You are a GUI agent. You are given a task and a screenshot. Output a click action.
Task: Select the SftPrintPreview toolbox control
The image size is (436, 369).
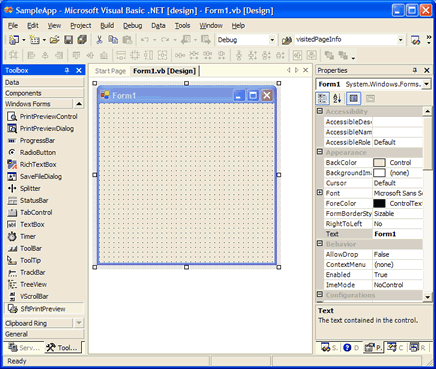(44, 309)
